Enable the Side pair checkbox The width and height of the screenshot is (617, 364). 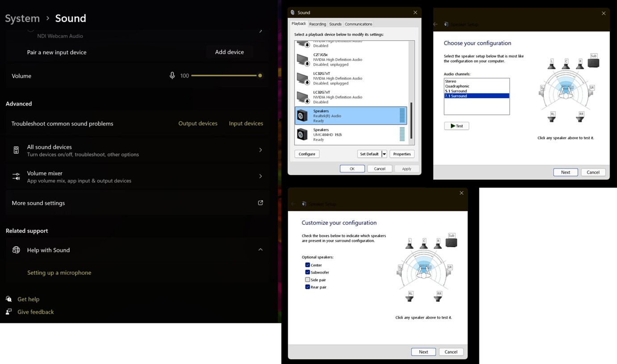[308, 279]
